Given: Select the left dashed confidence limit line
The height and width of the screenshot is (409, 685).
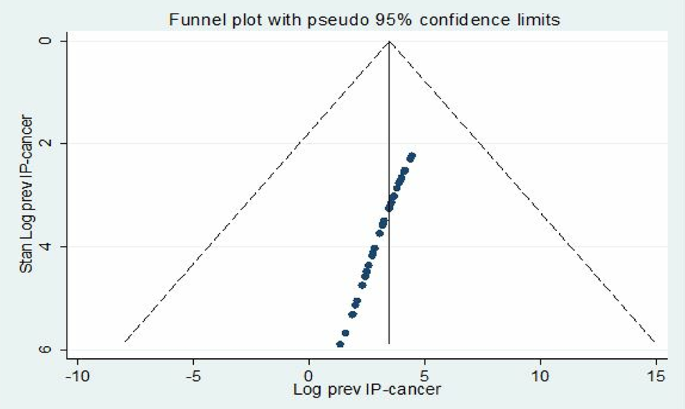Looking at the screenshot, I should pyautogui.click(x=257, y=191).
